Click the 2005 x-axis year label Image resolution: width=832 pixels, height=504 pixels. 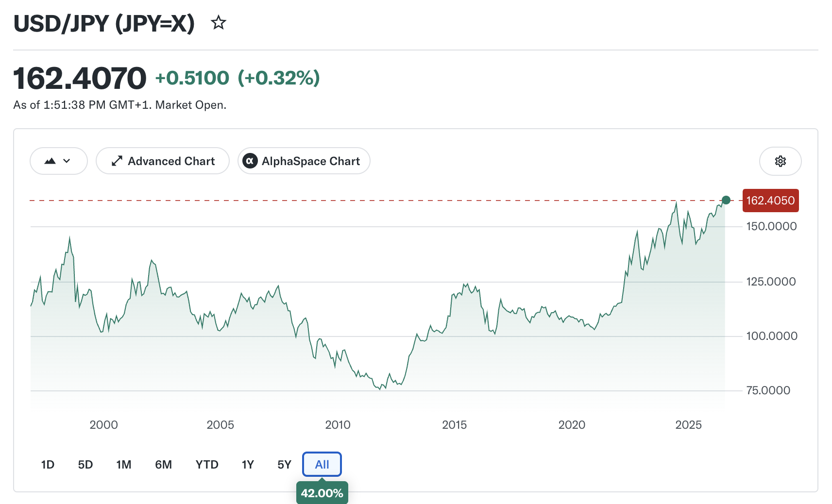click(221, 425)
